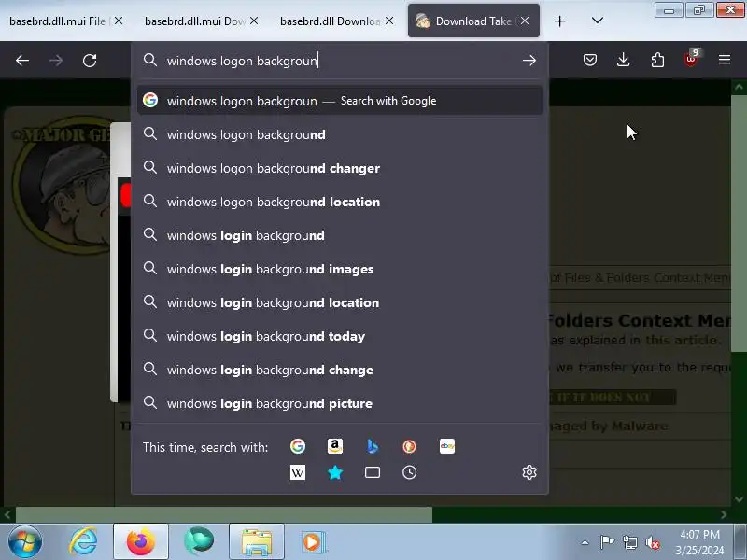Screen dimensions: 747x560
Task: Search this time with eBay
Action: [x=447, y=446]
